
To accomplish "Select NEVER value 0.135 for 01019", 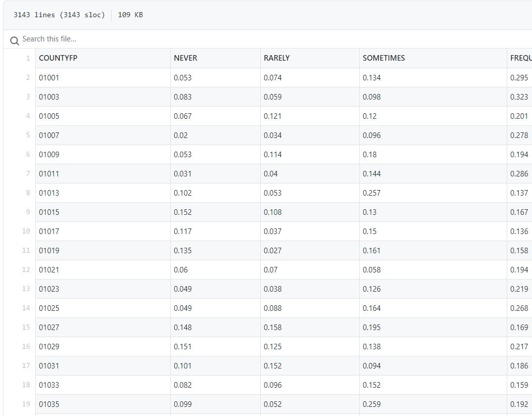I will 215,250.
